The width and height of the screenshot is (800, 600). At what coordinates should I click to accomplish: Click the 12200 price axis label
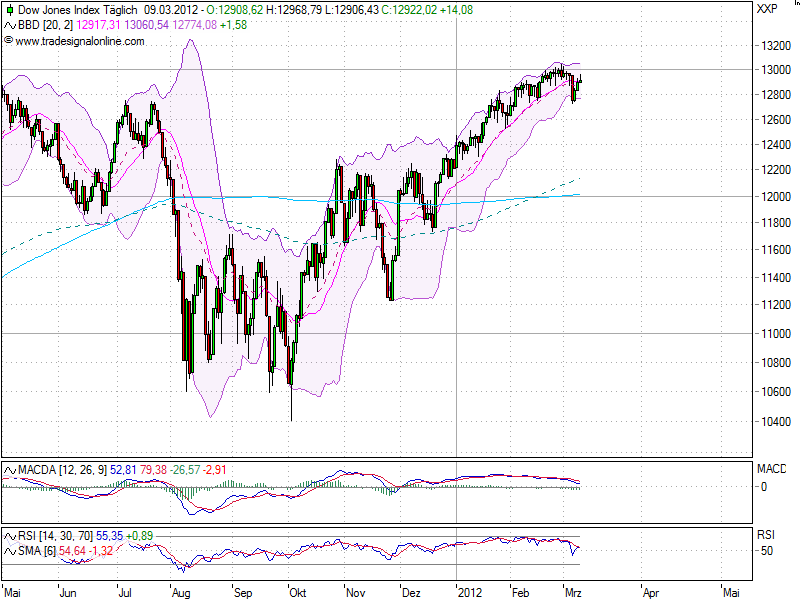776,170
